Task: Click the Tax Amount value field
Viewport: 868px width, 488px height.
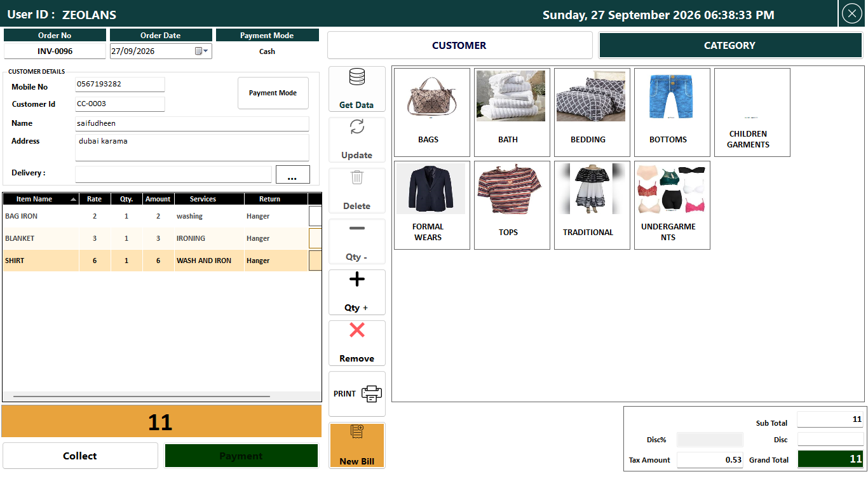Action: [x=710, y=459]
